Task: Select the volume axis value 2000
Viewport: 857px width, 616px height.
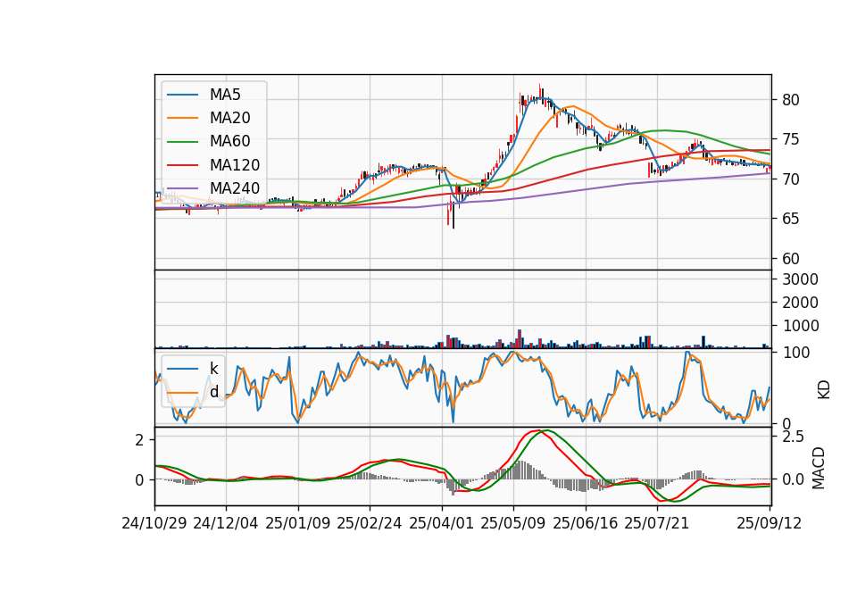Action: (800, 303)
